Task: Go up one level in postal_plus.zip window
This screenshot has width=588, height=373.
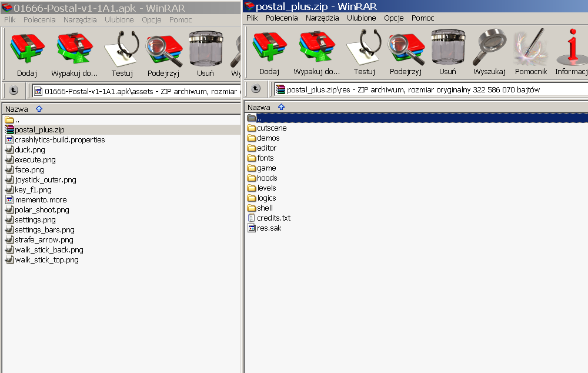Action: click(256, 88)
